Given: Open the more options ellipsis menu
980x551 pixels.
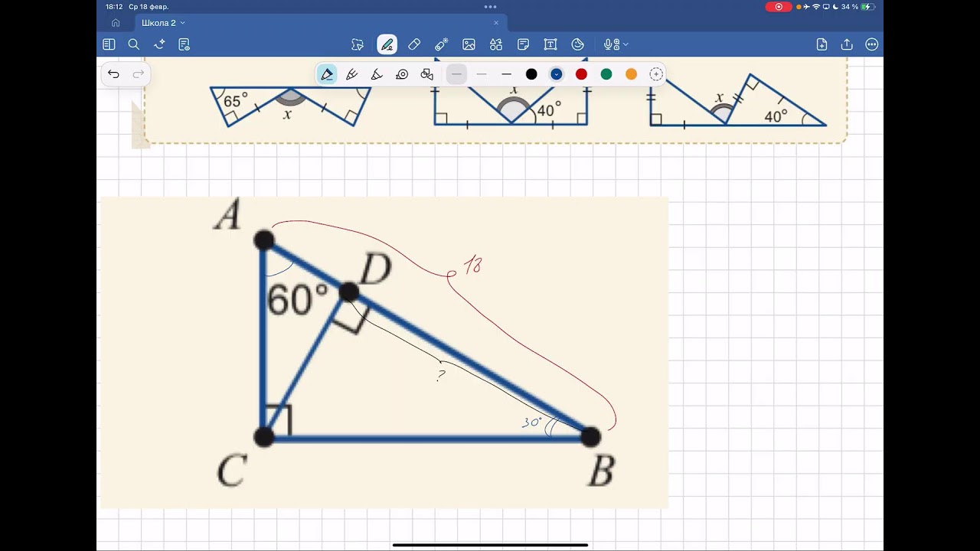Looking at the screenshot, I should (x=871, y=44).
